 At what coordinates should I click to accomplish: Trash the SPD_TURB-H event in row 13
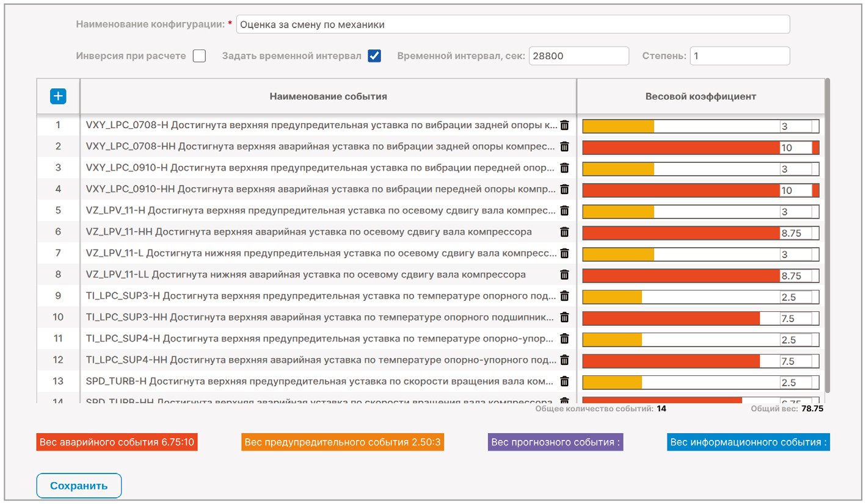[x=564, y=381]
